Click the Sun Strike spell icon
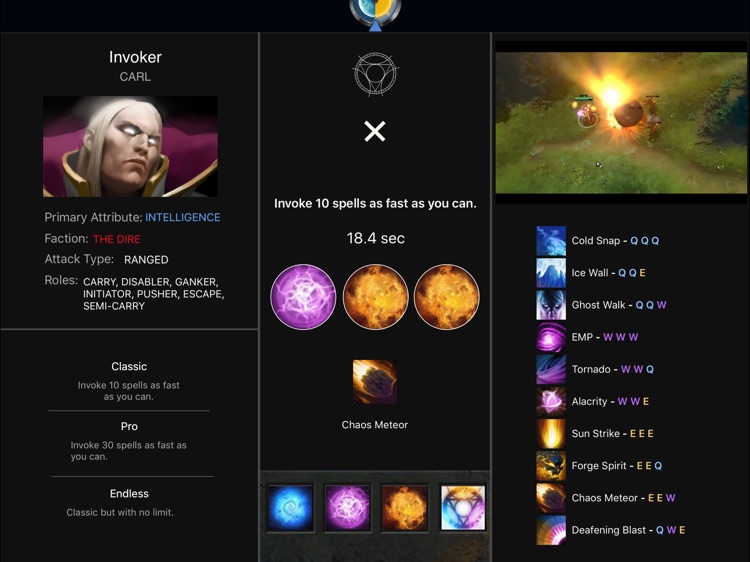The image size is (750, 562). tap(551, 433)
